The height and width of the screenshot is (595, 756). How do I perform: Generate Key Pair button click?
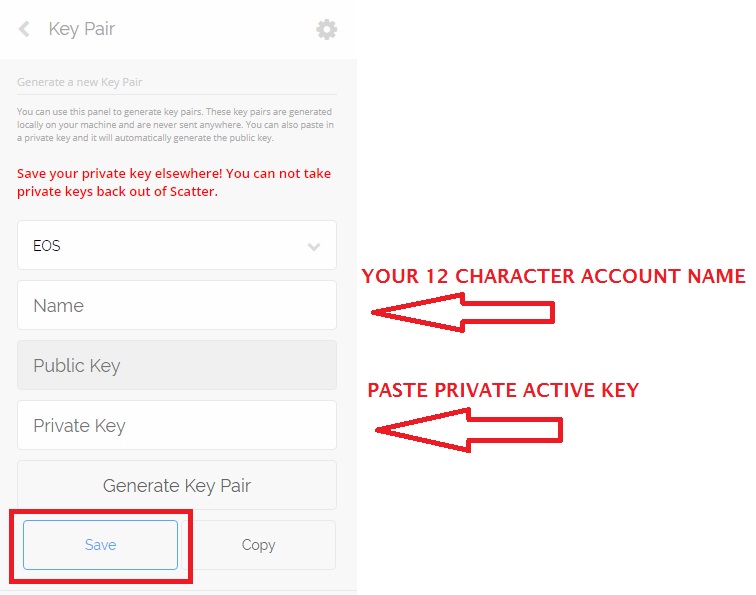pyautogui.click(x=177, y=485)
